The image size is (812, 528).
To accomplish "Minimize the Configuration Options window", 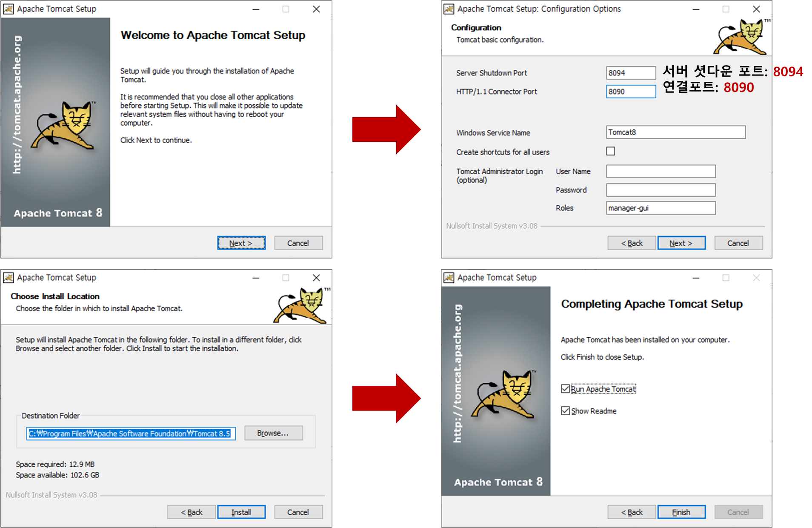I will tap(696, 9).
